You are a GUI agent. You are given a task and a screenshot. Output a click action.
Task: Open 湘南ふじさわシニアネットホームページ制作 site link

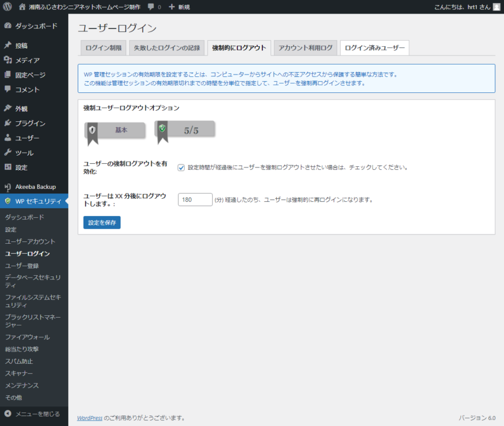click(85, 7)
